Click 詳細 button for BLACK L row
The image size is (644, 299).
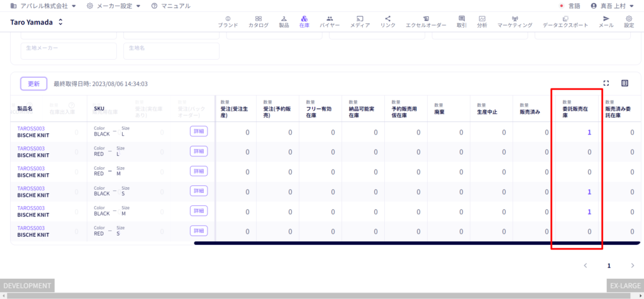pos(199,131)
